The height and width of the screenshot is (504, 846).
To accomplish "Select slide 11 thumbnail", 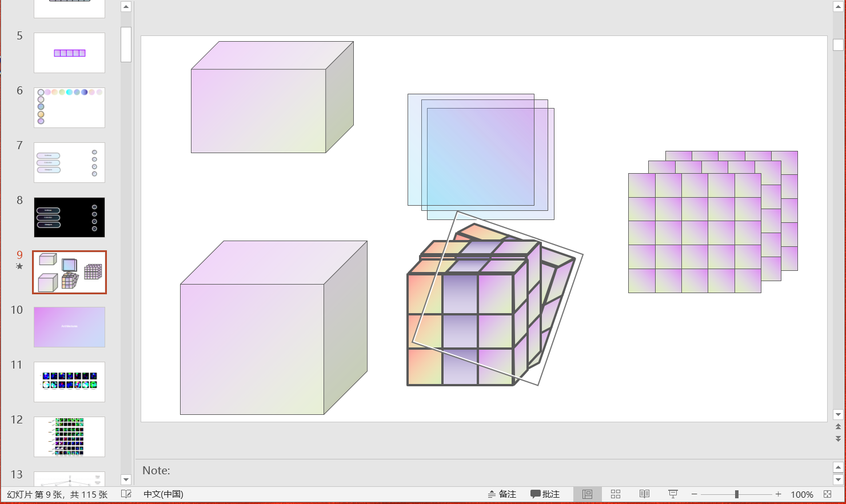I will tap(69, 381).
